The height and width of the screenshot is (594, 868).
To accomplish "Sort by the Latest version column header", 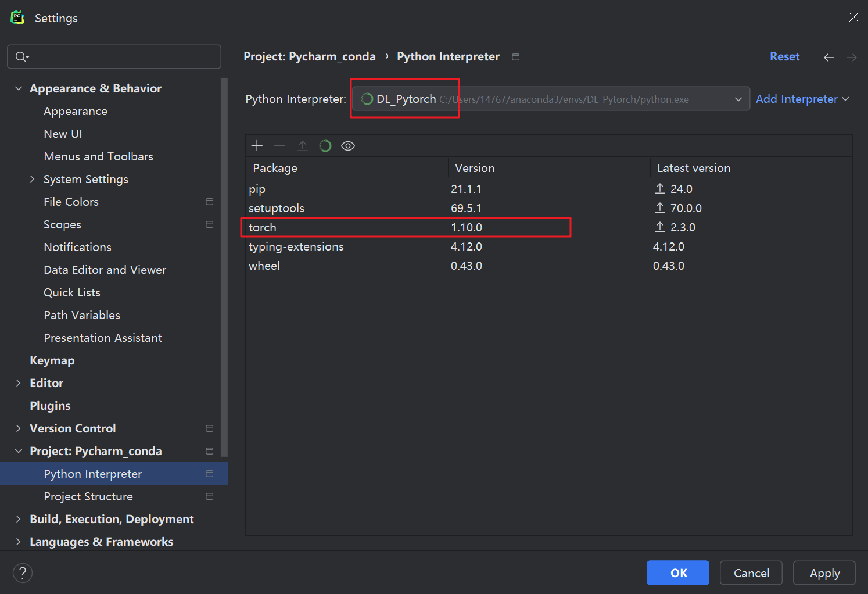I will tap(751, 168).
